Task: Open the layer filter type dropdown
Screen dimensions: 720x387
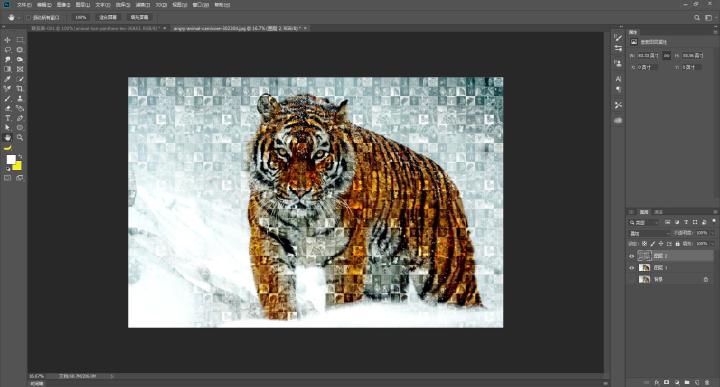Action: coord(644,222)
